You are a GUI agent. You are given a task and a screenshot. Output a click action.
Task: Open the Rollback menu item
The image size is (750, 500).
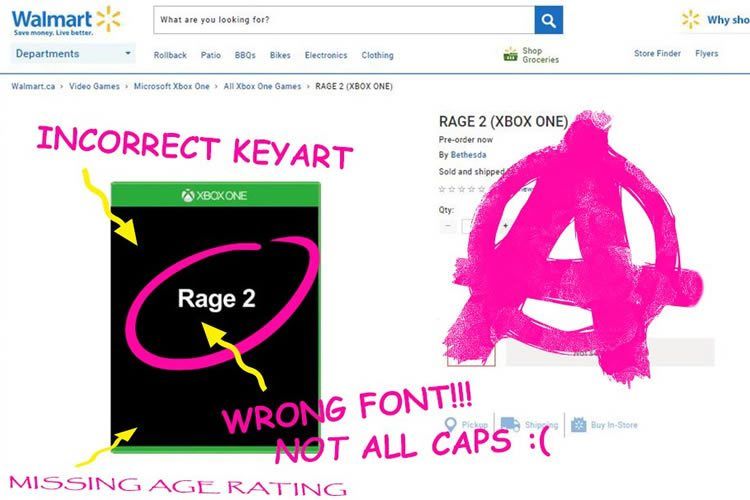(170, 55)
